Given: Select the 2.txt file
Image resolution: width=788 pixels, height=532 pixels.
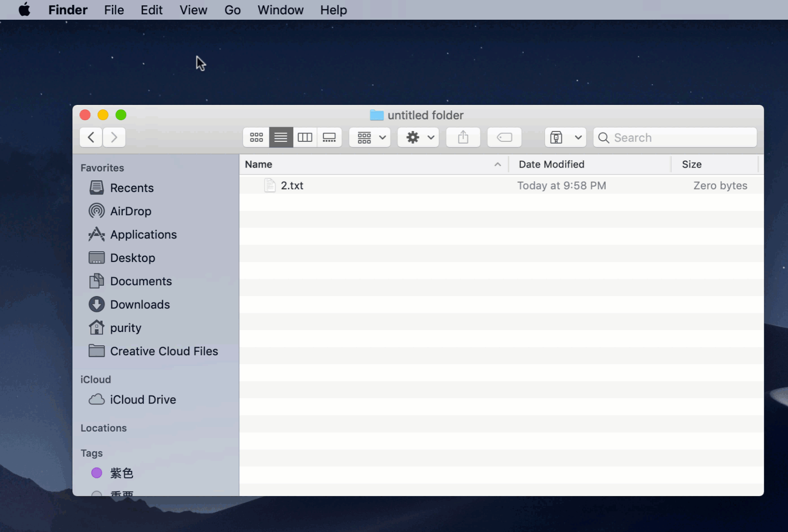Looking at the screenshot, I should (502, 186).
